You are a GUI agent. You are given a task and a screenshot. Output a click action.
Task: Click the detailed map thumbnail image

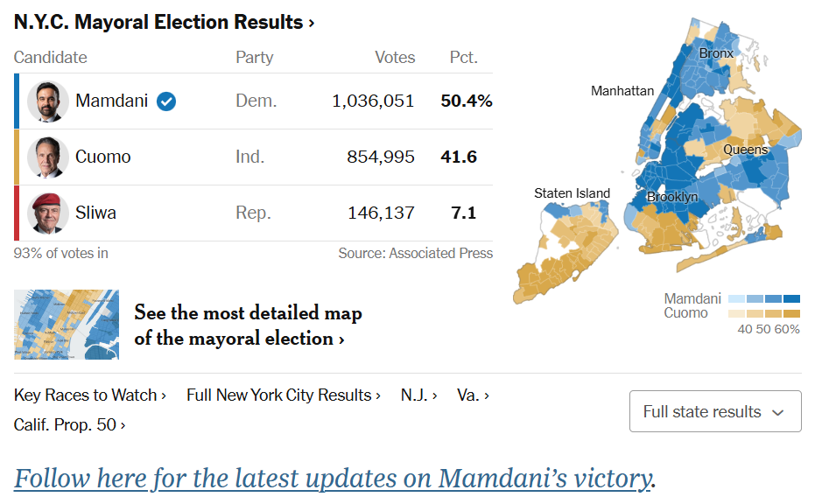tap(67, 325)
